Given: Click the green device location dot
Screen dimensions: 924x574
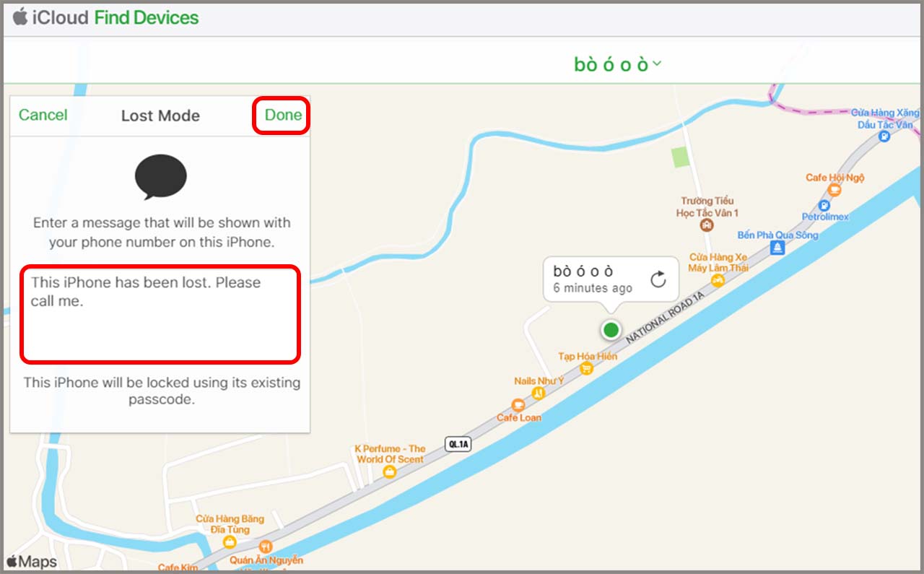Looking at the screenshot, I should tap(611, 330).
